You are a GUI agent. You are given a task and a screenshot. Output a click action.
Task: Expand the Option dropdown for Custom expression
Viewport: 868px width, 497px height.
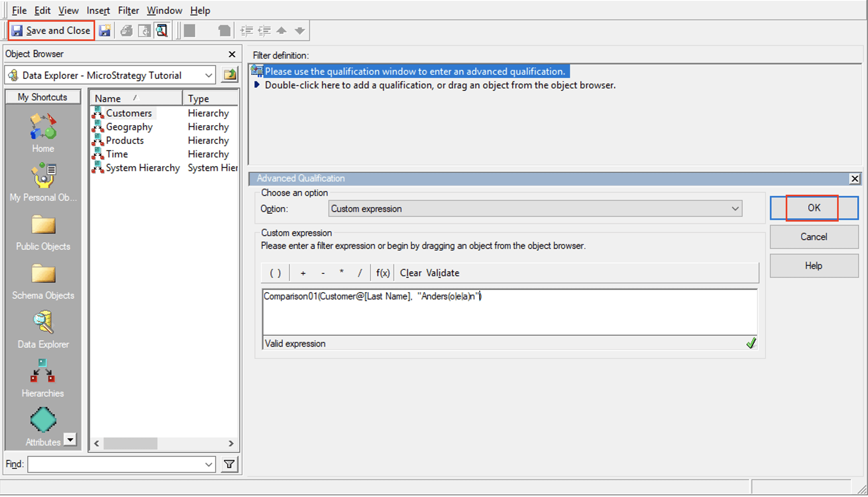click(735, 209)
